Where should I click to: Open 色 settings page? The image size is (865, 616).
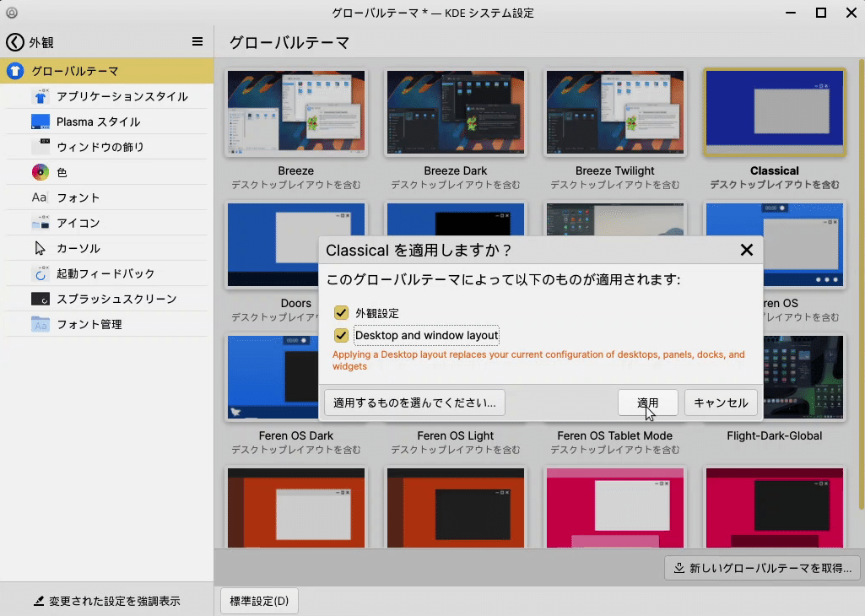(x=107, y=172)
